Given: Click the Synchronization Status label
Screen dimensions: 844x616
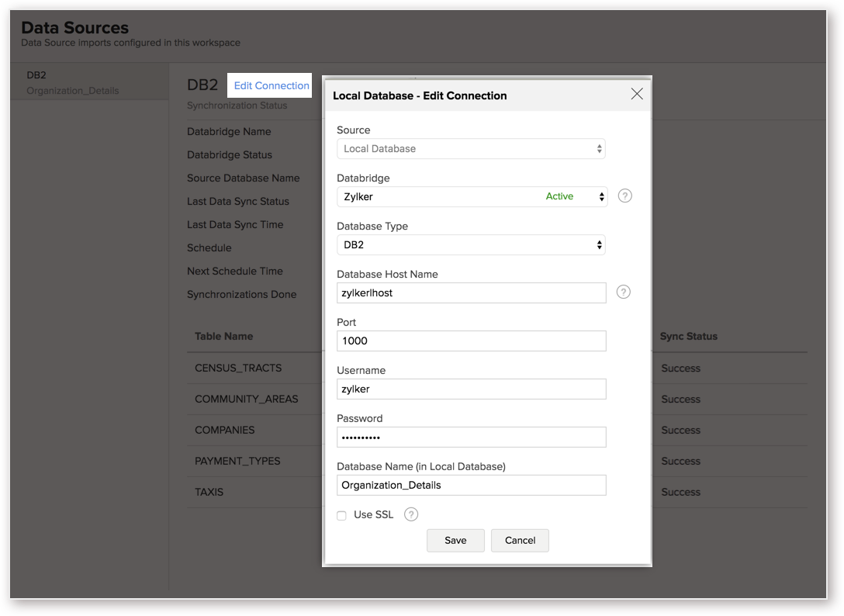Looking at the screenshot, I should pos(237,106).
